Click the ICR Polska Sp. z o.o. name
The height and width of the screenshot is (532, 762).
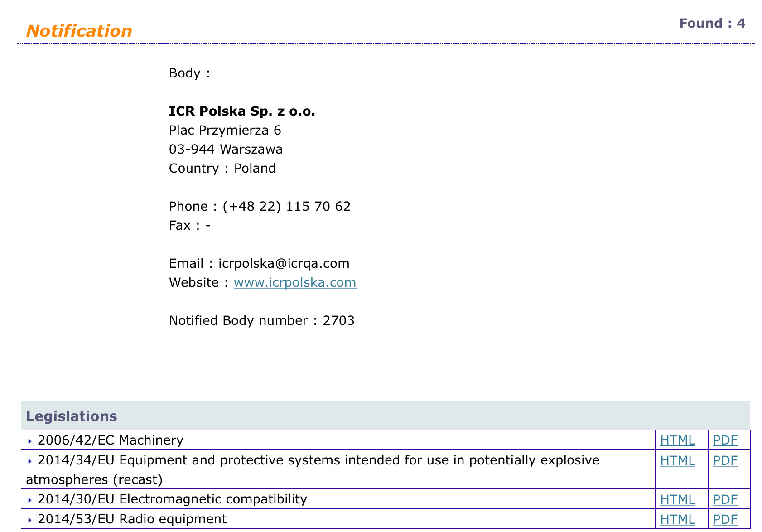(x=242, y=111)
